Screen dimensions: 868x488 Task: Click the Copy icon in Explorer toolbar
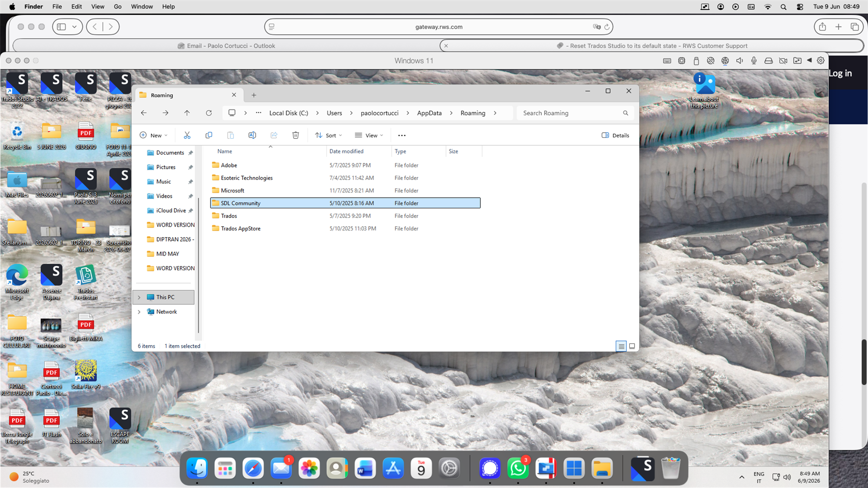(x=209, y=135)
